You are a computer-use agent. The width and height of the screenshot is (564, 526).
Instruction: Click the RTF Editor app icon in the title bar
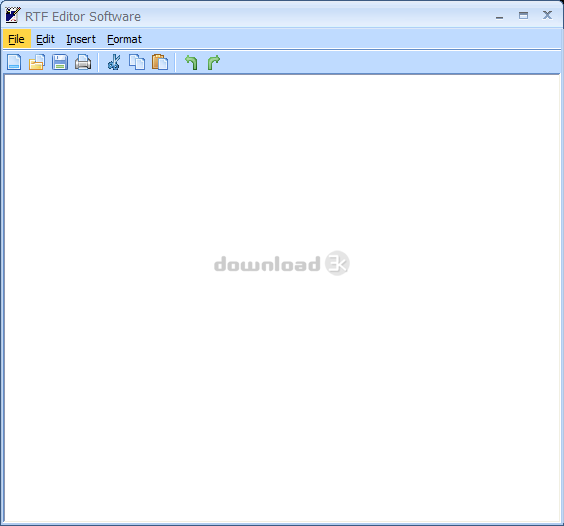pyautogui.click(x=13, y=15)
